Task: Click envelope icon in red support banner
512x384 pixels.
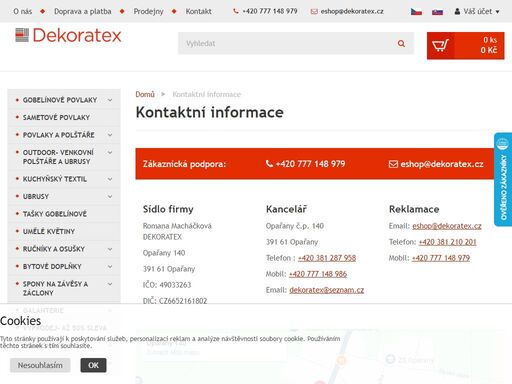Action: (393, 164)
